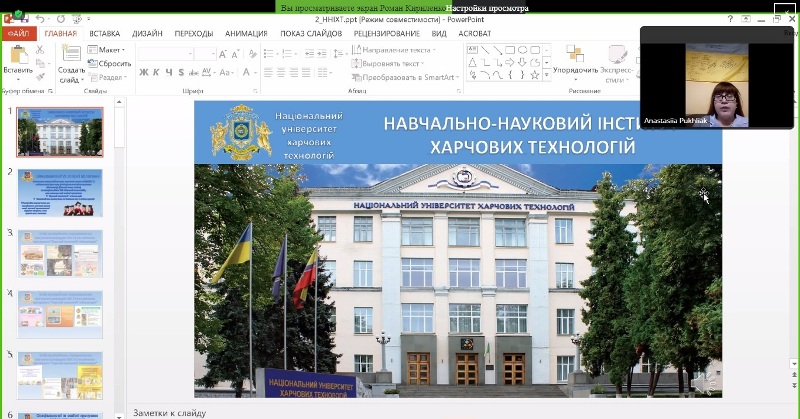Justify text in paragraph group
The image size is (800, 419).
(306, 73)
